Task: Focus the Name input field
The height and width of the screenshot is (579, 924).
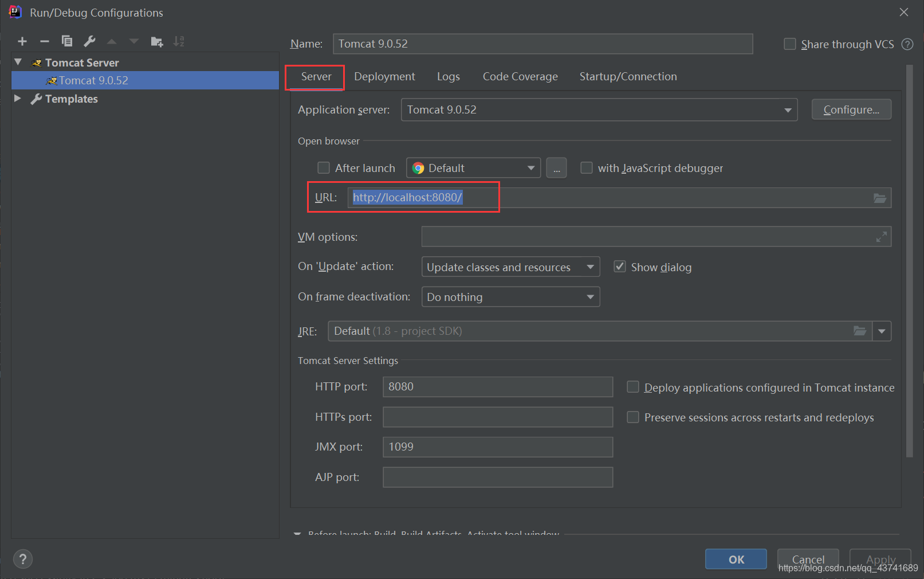Action: (542, 44)
